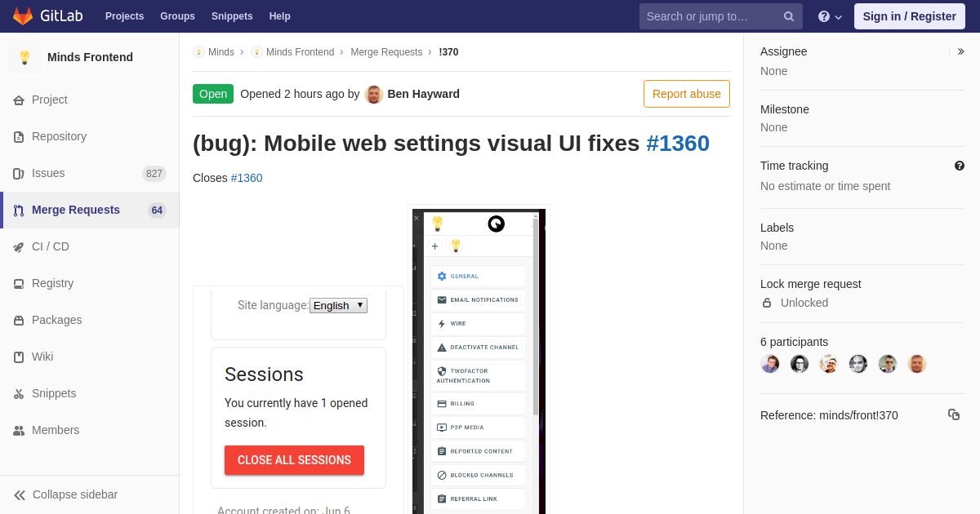The width and height of the screenshot is (980, 514).
Task: Open CI / CD via the rocket icon
Action: pyautogui.click(x=19, y=246)
